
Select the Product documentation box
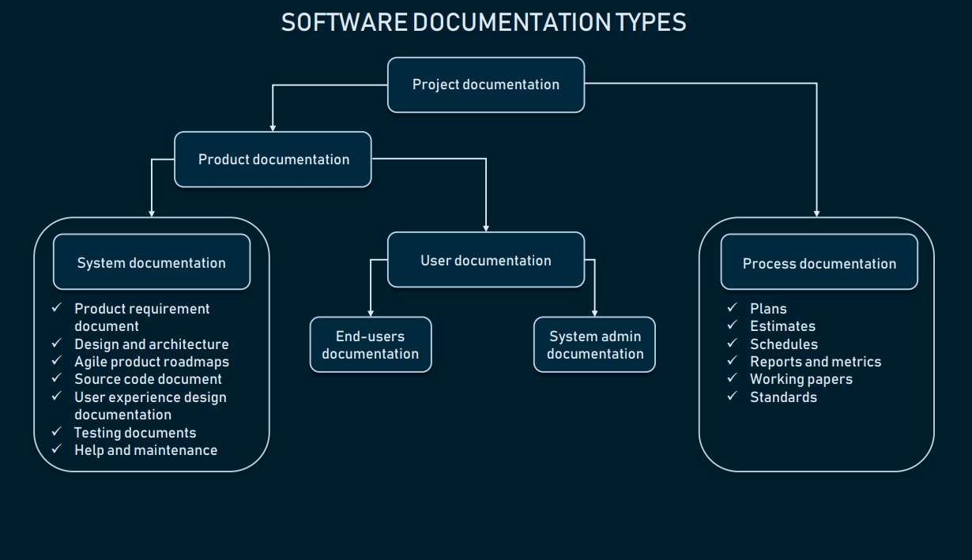pos(273,160)
